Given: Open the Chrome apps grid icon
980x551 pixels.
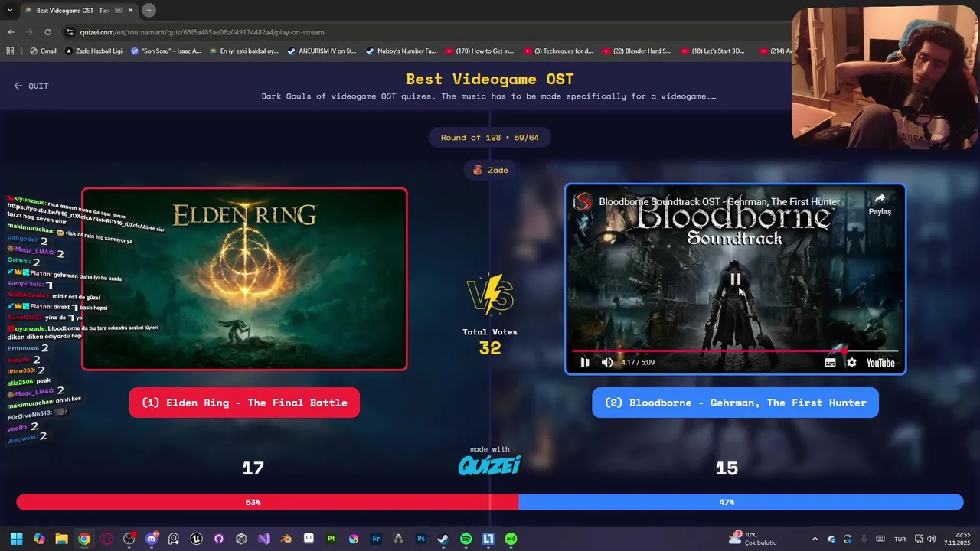Looking at the screenshot, I should click(10, 51).
